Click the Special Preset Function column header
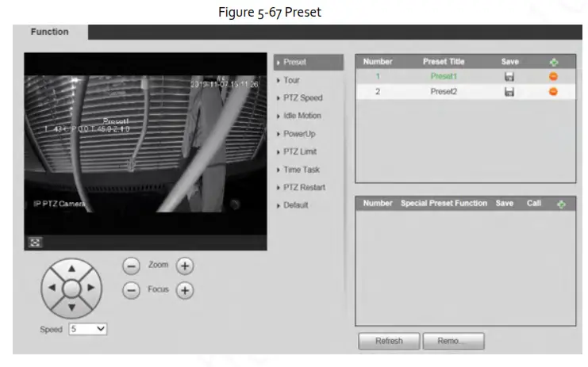Image resolution: width=588 pixels, height=367 pixels. [x=444, y=204]
